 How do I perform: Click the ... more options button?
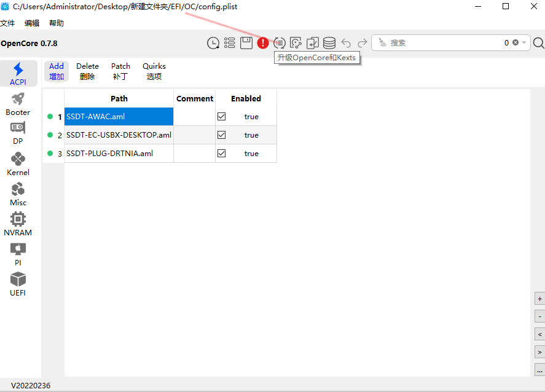point(539,370)
